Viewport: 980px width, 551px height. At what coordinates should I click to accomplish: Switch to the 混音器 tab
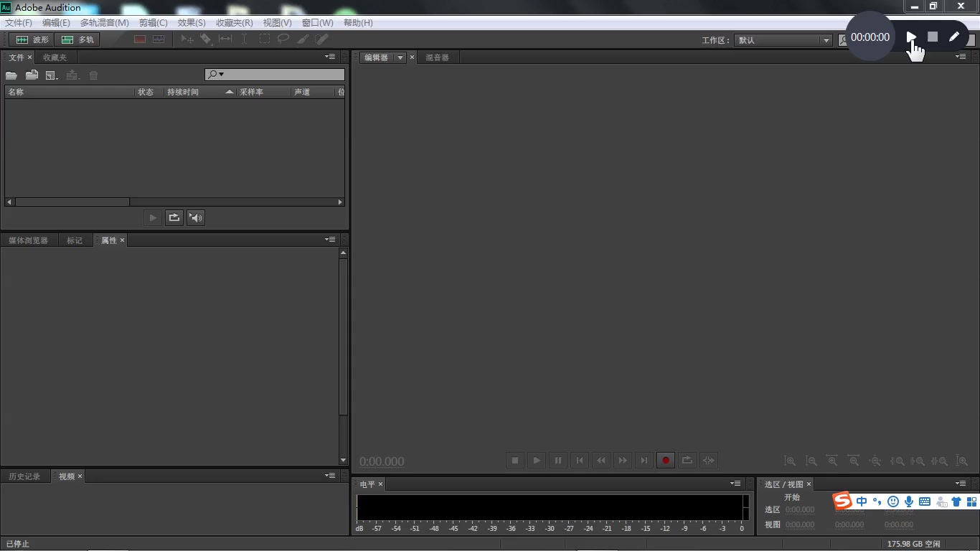click(x=437, y=57)
